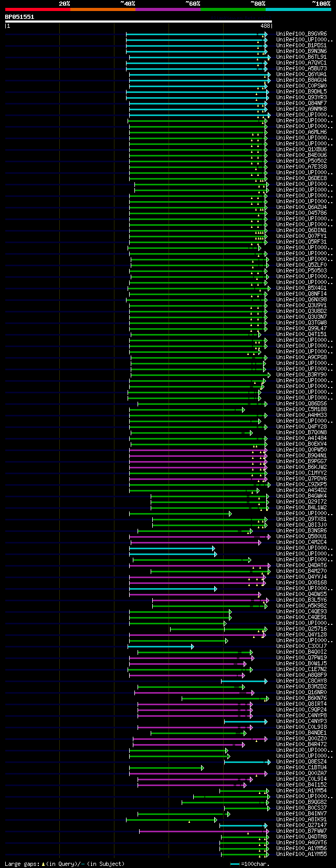Select the UniRef100_Q8NFI4 label
Screen dimensions: 336x868
click(x=301, y=294)
